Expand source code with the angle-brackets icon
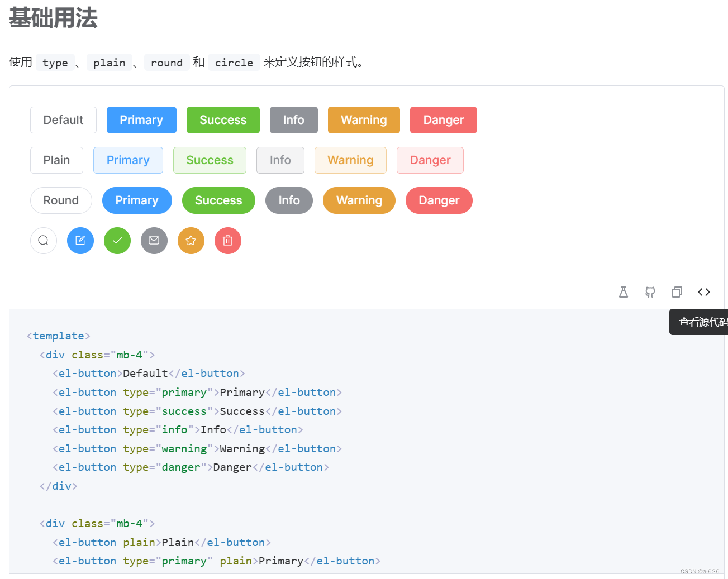Viewport: 728px width, 579px height. pyautogui.click(x=703, y=292)
